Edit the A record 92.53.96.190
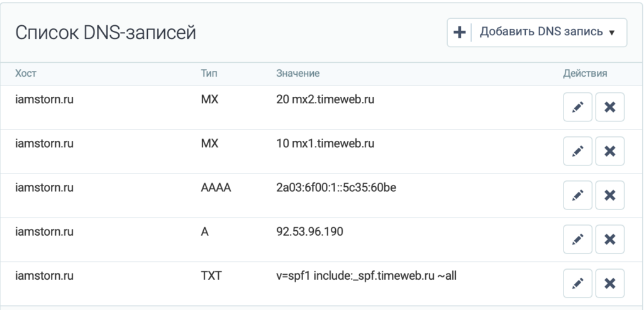The height and width of the screenshot is (310, 644). (577, 239)
